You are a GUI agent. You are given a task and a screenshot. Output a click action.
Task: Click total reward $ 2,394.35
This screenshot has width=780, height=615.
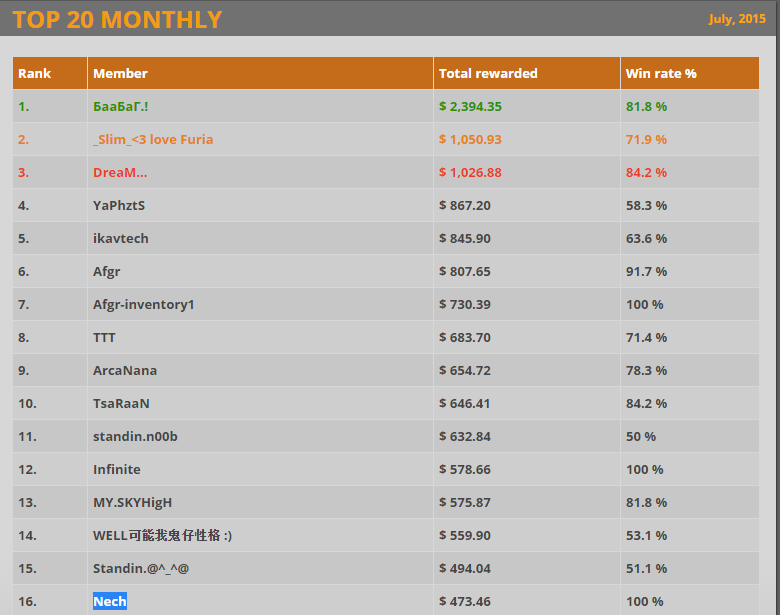[470, 106]
